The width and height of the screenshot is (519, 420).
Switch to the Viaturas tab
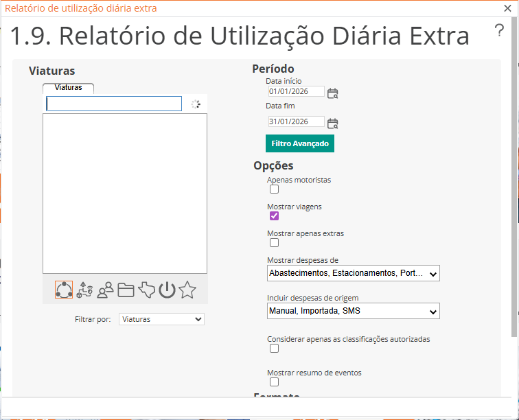point(68,88)
